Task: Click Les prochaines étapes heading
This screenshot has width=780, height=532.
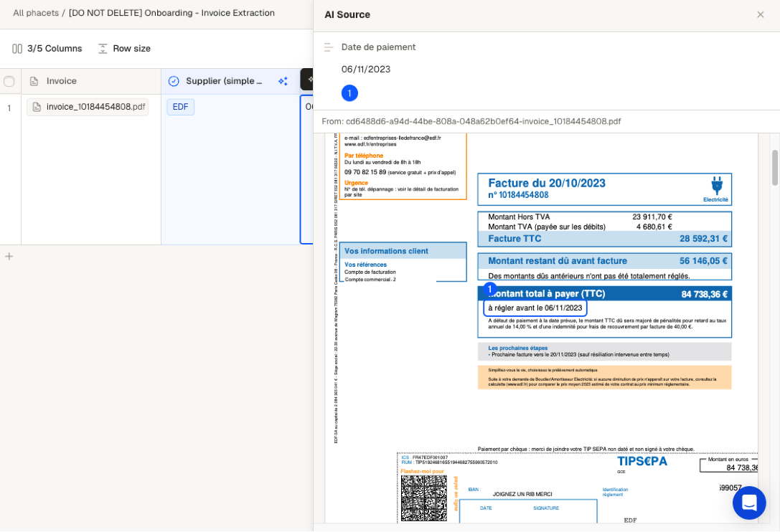Action: tap(518, 348)
